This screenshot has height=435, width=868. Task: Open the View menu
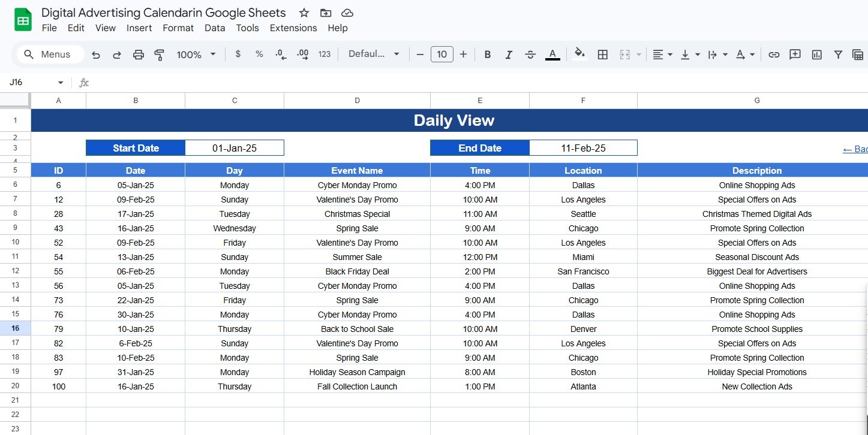coord(106,28)
